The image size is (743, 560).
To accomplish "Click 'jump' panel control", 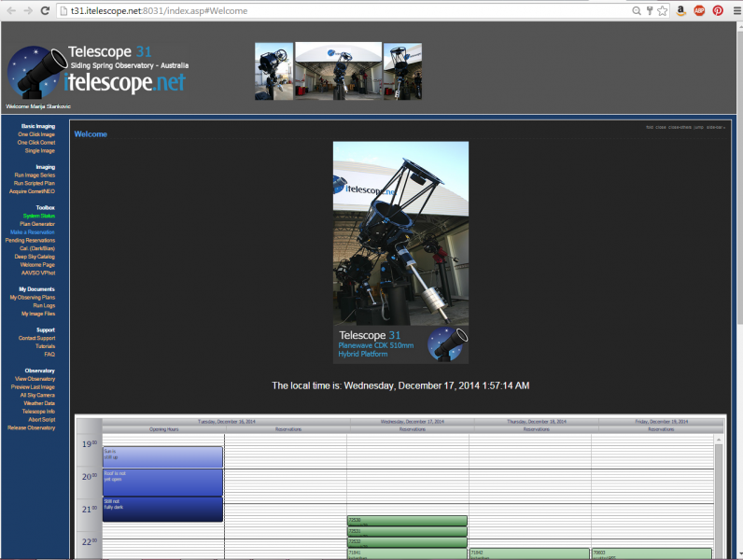I will point(699,128).
